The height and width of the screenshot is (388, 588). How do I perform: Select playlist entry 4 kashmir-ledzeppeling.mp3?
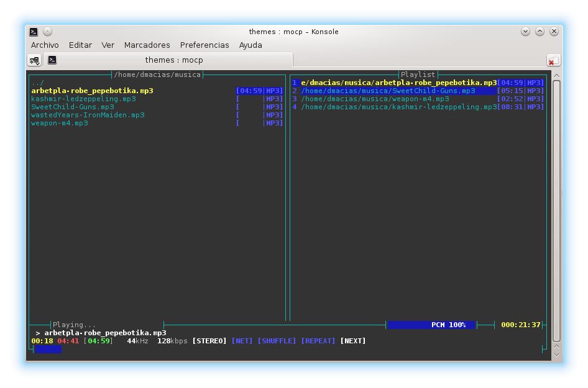pyautogui.click(x=418, y=107)
